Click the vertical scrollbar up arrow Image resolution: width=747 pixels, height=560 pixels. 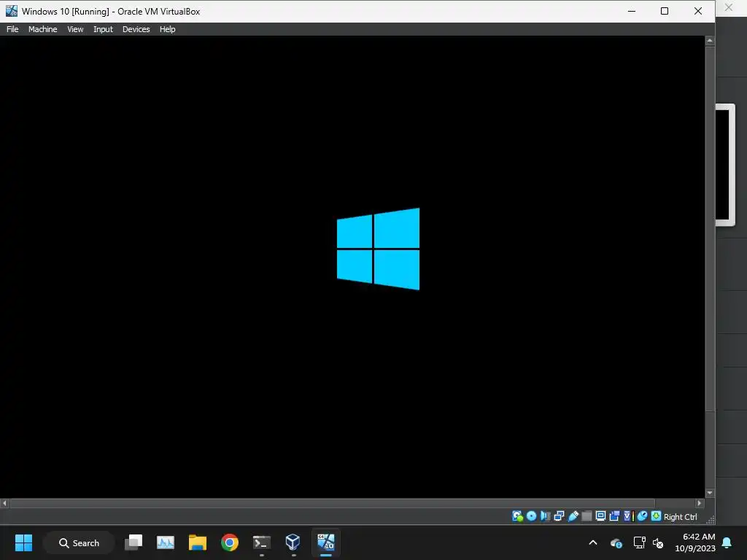tap(710, 41)
